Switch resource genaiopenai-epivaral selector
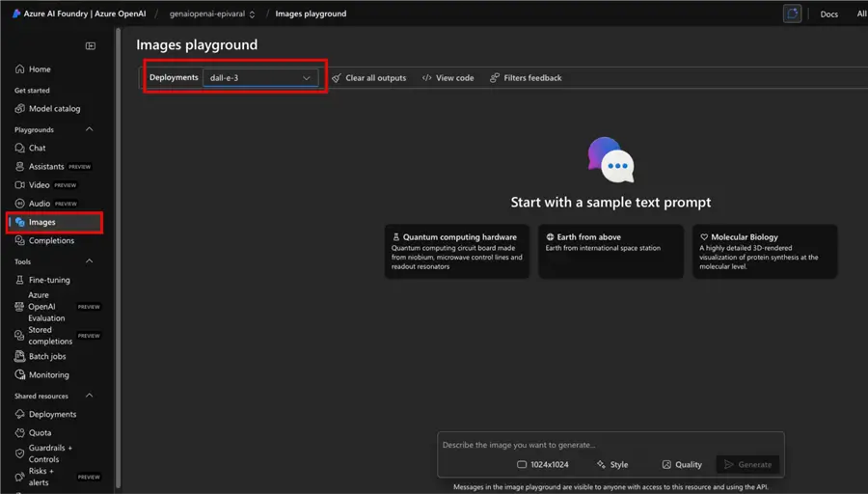This screenshot has width=868, height=494. 212,14
